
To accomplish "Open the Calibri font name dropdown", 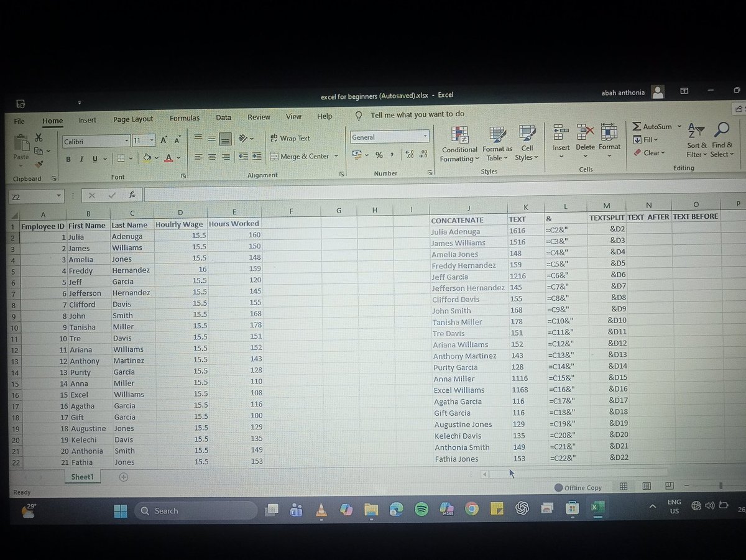I will click(x=127, y=141).
